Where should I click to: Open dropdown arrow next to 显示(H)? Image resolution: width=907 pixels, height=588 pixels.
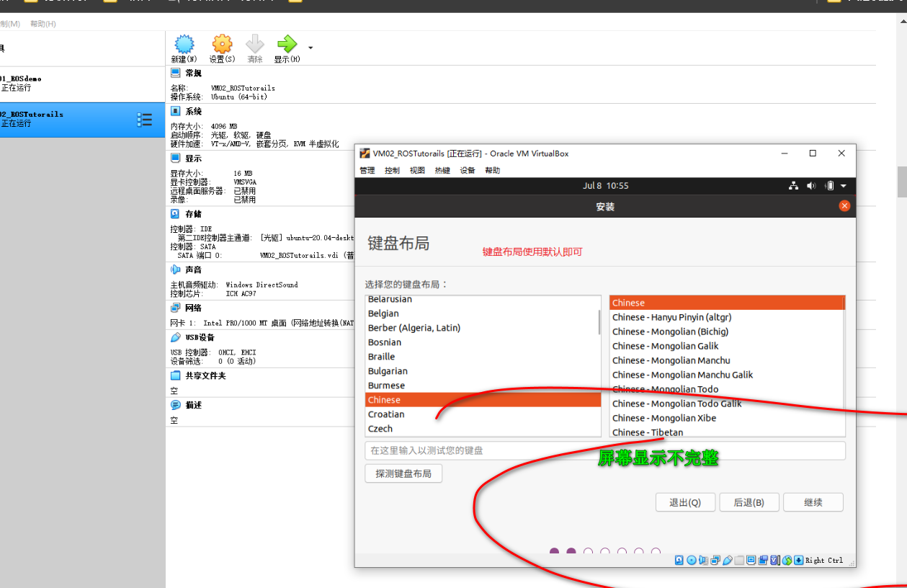click(310, 48)
